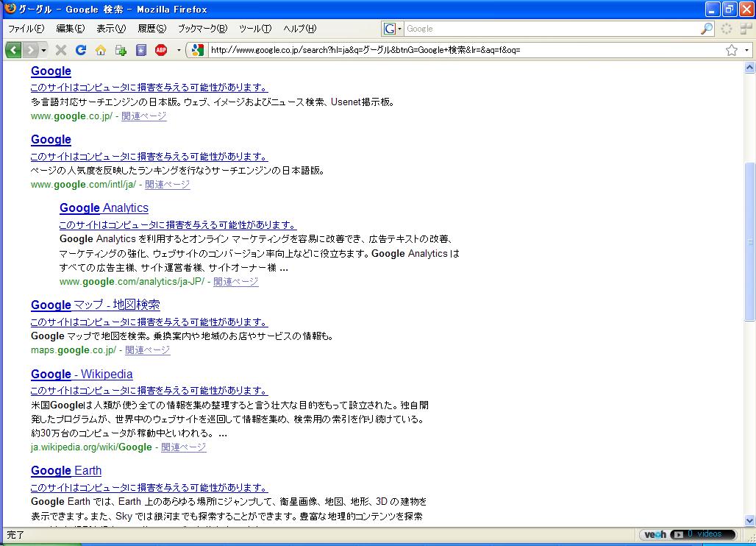Open the back/forward history dropdown arrow
Image resolution: width=756 pixels, height=546 pixels.
(44, 50)
